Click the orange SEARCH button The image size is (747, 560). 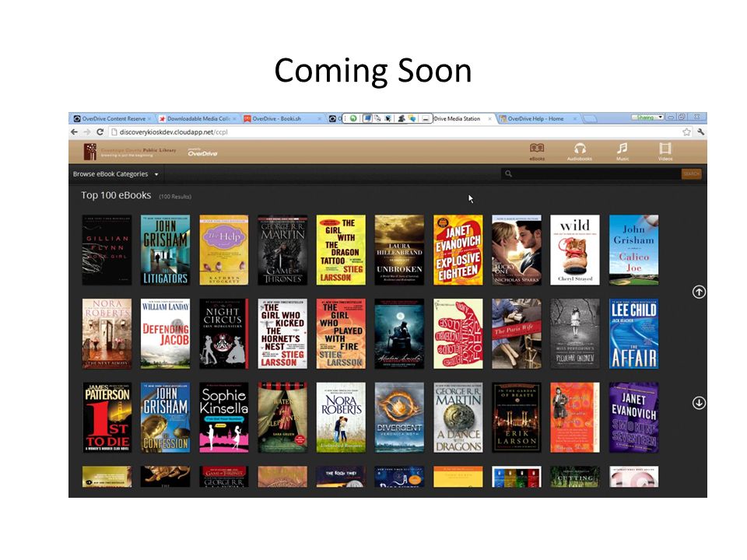coord(691,173)
